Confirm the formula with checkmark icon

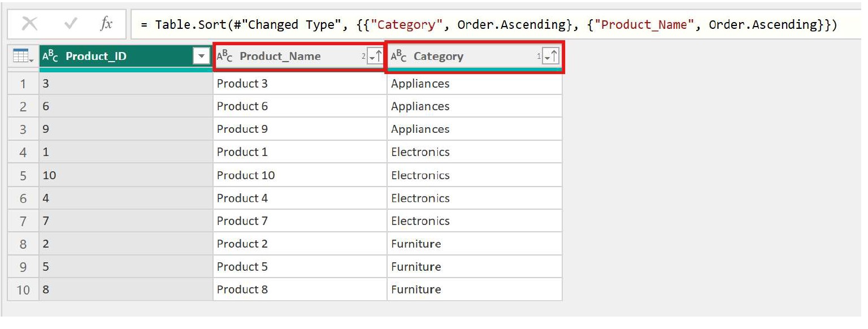[x=71, y=24]
